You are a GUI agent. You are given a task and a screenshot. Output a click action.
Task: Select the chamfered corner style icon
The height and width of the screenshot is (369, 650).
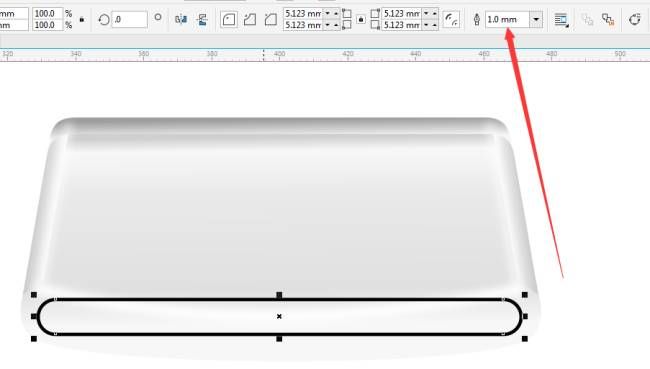coord(271,19)
